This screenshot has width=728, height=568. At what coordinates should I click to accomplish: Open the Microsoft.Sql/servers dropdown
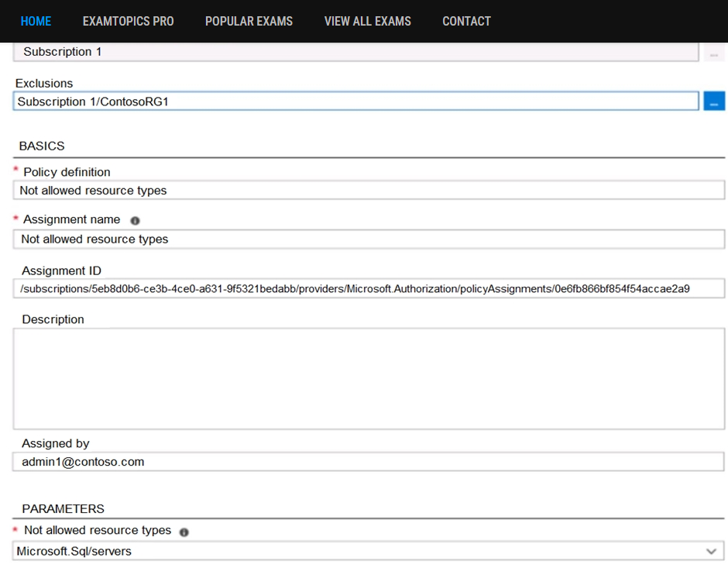[x=369, y=551]
